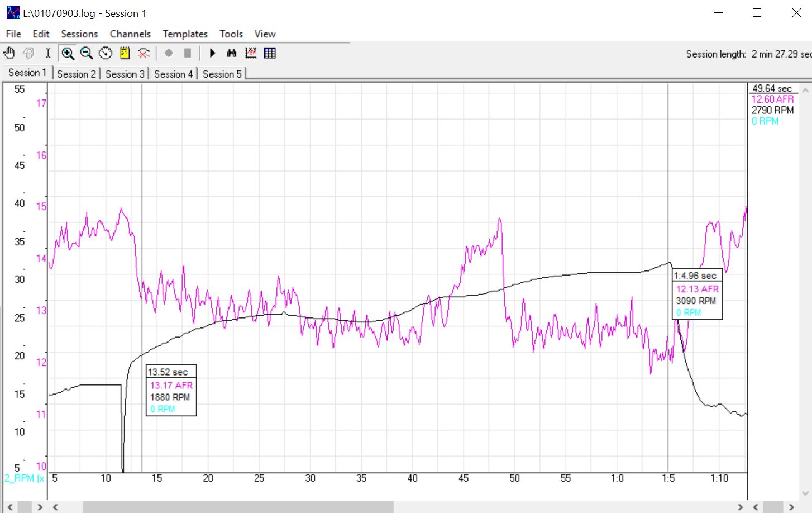Click the vertical scrollbar up arrow
812x513 pixels.
[805, 90]
